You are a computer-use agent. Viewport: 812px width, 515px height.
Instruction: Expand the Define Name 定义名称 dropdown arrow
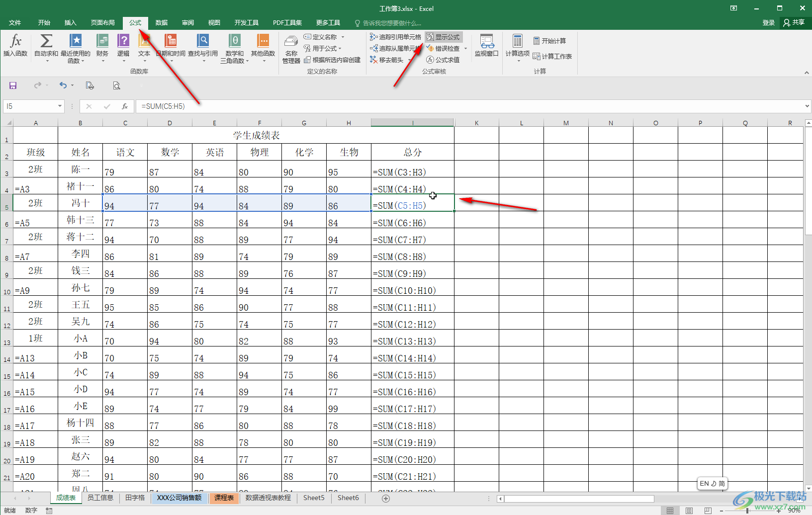[343, 37]
